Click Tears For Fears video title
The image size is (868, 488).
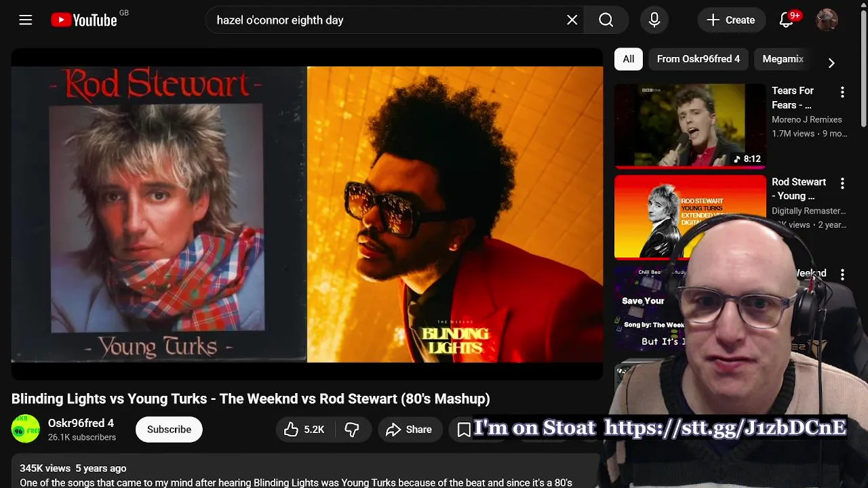[793, 98]
